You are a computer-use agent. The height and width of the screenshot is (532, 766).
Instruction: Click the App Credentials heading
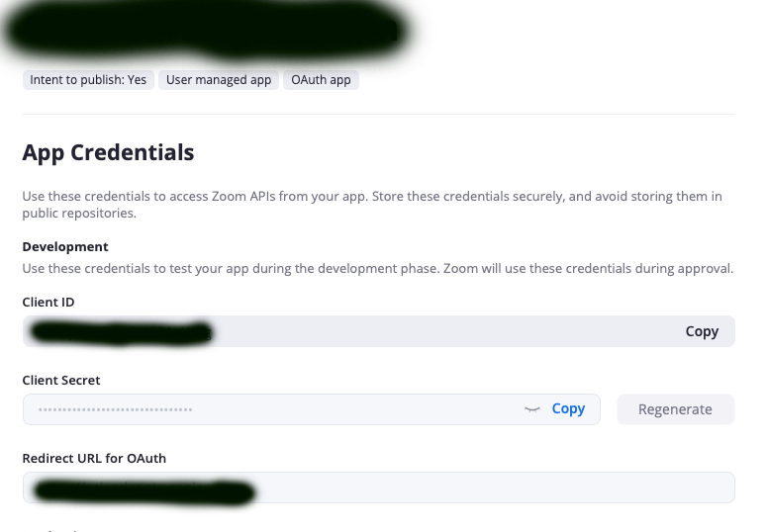point(108,152)
